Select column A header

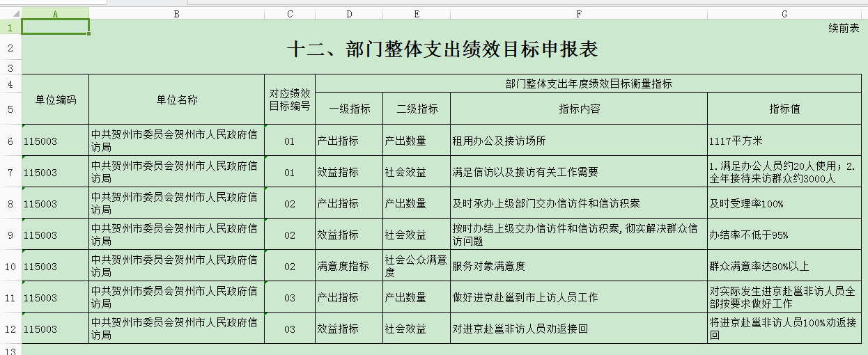pyautogui.click(x=55, y=13)
